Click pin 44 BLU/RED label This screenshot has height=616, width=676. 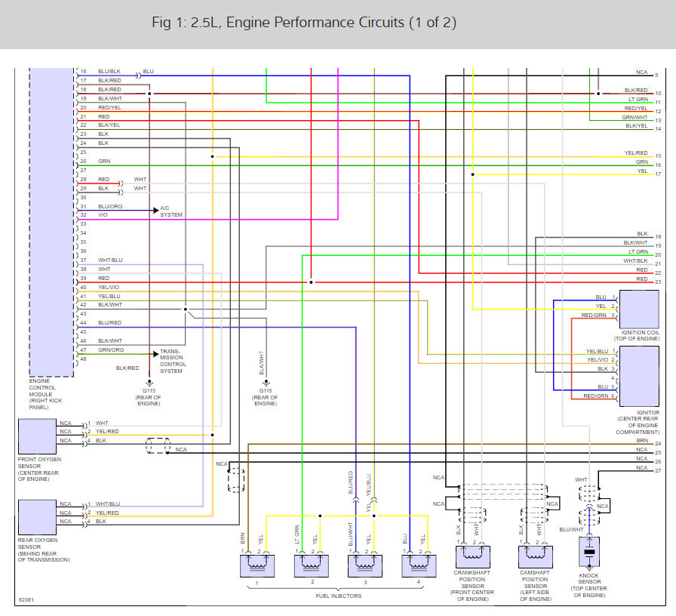(x=109, y=322)
